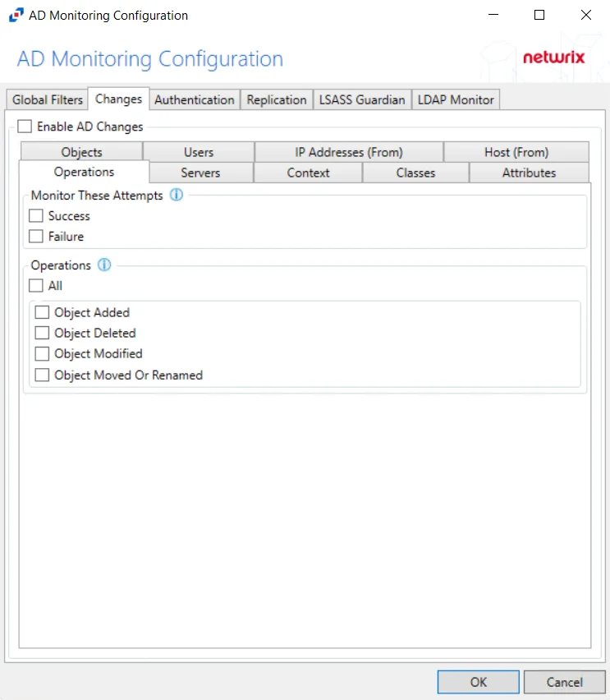Select the IP Addresses (From) sub-tab
This screenshot has width=610, height=700.
[x=349, y=152]
